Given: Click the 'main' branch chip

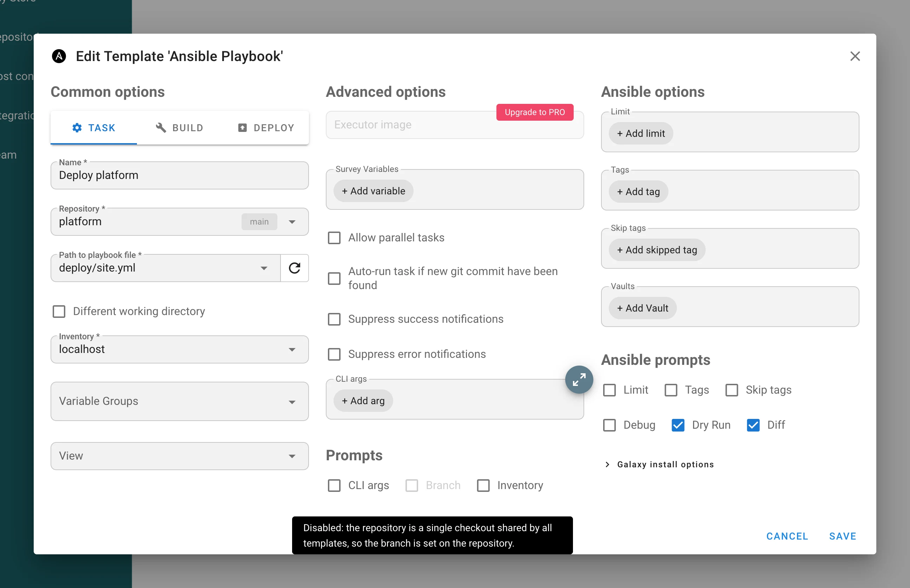Looking at the screenshot, I should point(259,222).
